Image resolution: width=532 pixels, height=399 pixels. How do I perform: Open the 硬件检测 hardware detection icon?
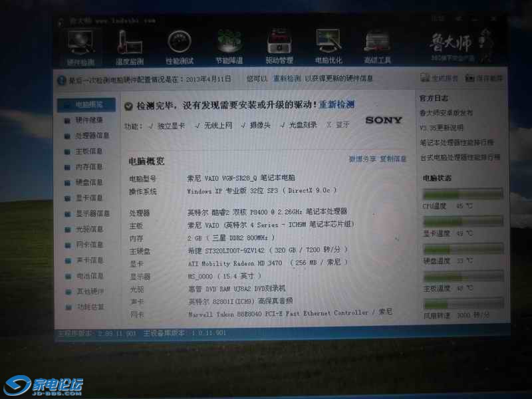coord(80,45)
